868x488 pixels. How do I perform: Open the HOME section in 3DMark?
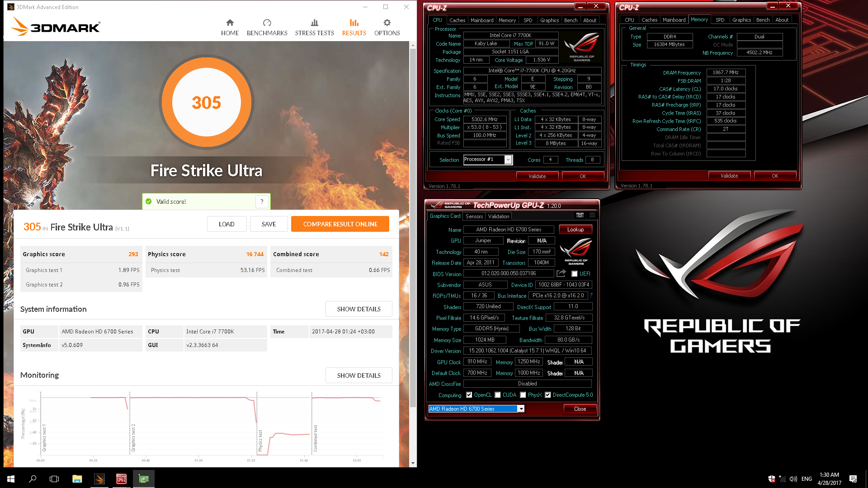click(x=230, y=28)
